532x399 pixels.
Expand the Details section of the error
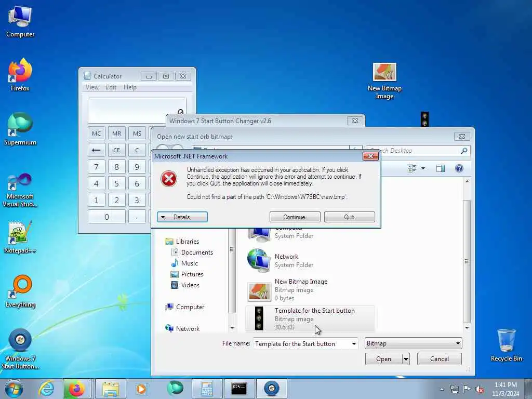pos(182,217)
